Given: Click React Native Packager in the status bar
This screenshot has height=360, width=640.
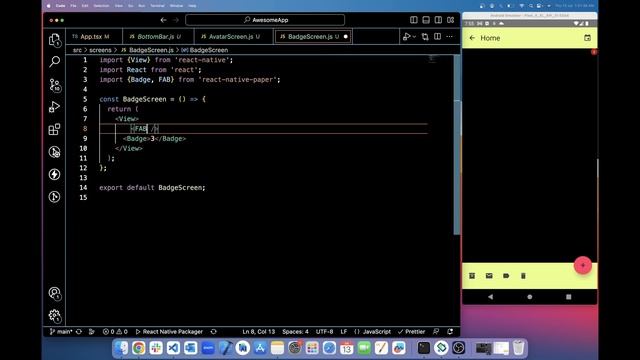Looking at the screenshot, I should [169, 332].
